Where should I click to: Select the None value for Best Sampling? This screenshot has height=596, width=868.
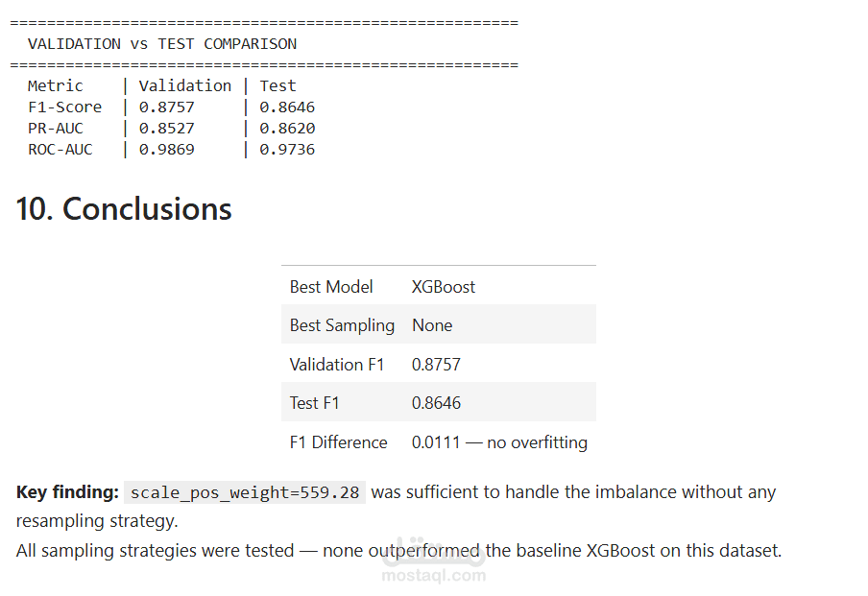coord(432,325)
